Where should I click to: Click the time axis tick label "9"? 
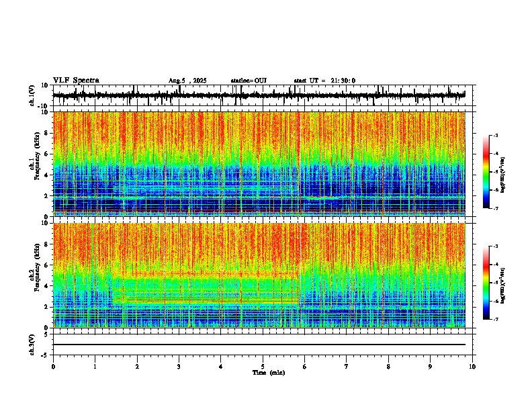430,367
